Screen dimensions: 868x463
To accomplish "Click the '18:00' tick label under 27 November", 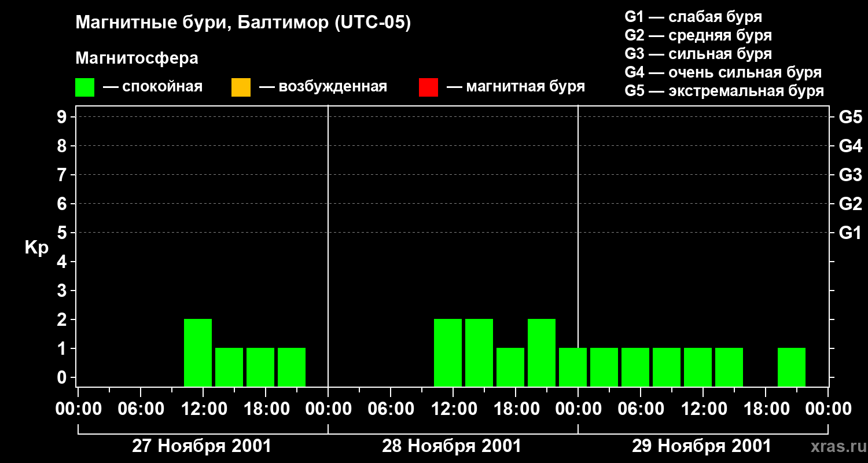I will tap(266, 409).
